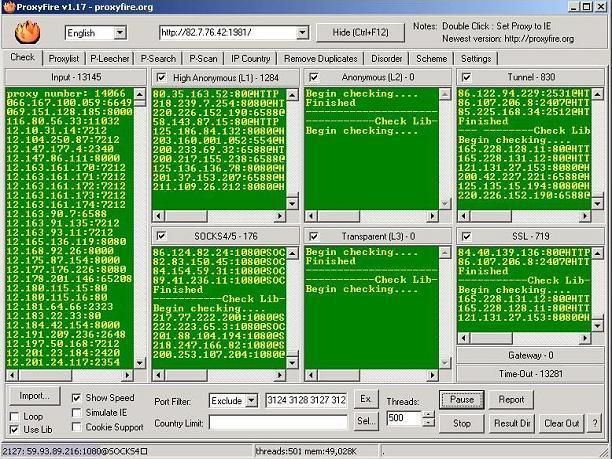Image resolution: width=612 pixels, height=459 pixels.
Task: Open the P-Leecher tab
Action: click(110, 59)
